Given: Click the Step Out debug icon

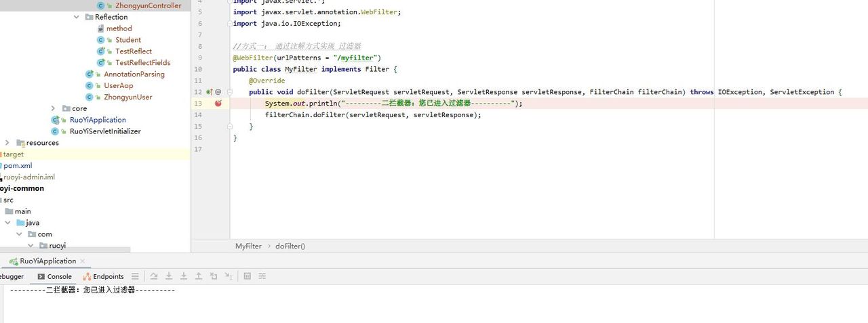Looking at the screenshot, I should 199,276.
